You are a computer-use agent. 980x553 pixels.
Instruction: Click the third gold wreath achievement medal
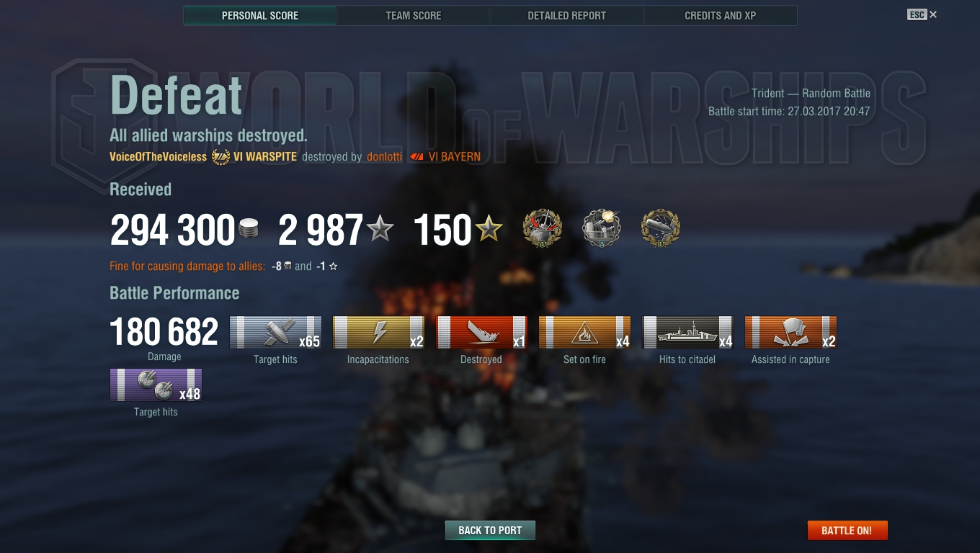[x=661, y=229]
